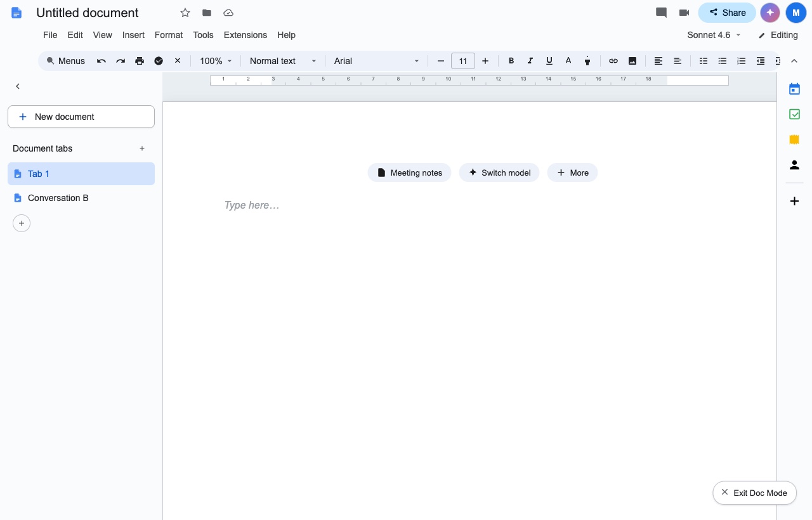
Task: Decrease the font size
Action: point(441,61)
